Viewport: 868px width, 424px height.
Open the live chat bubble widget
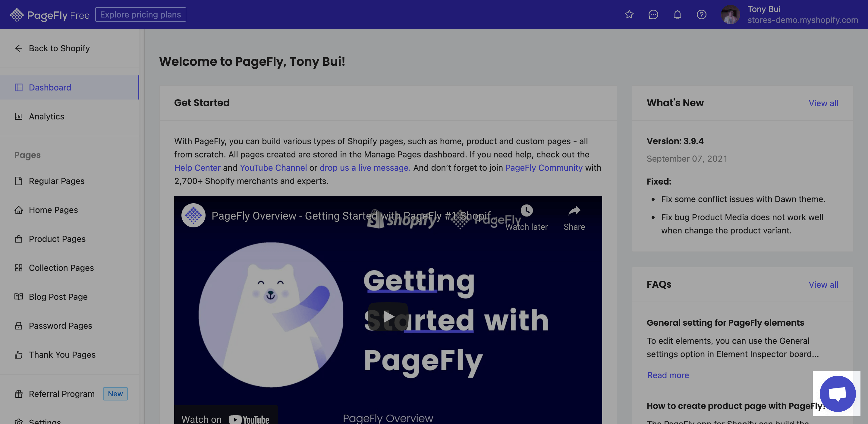[837, 394]
